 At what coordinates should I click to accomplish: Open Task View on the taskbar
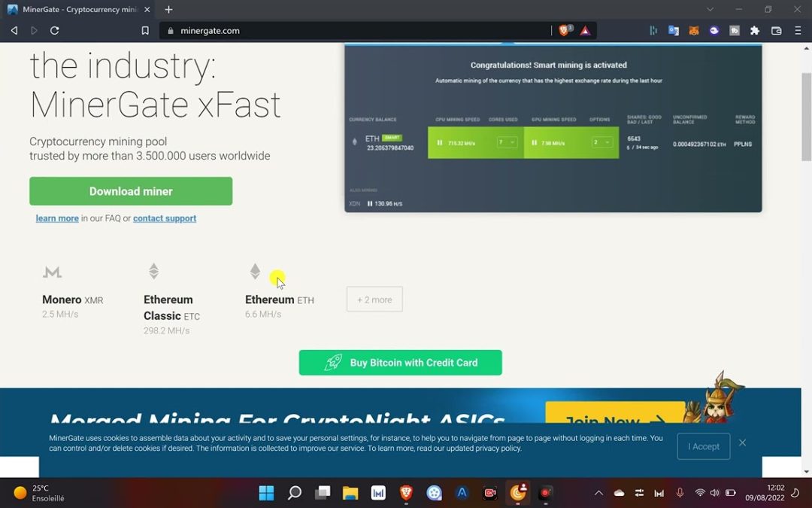322,492
